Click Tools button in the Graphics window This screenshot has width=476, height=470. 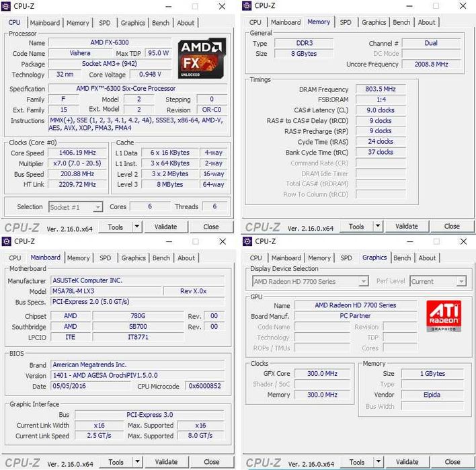click(357, 462)
